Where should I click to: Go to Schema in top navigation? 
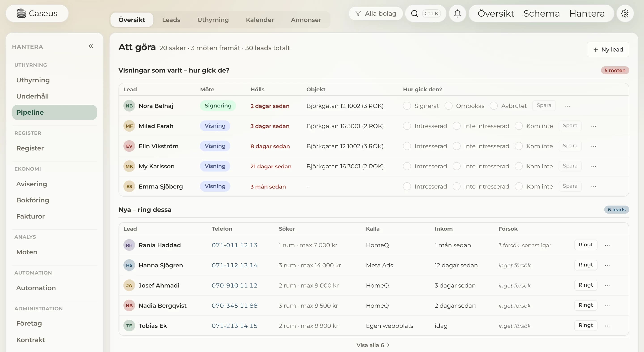coord(542,13)
